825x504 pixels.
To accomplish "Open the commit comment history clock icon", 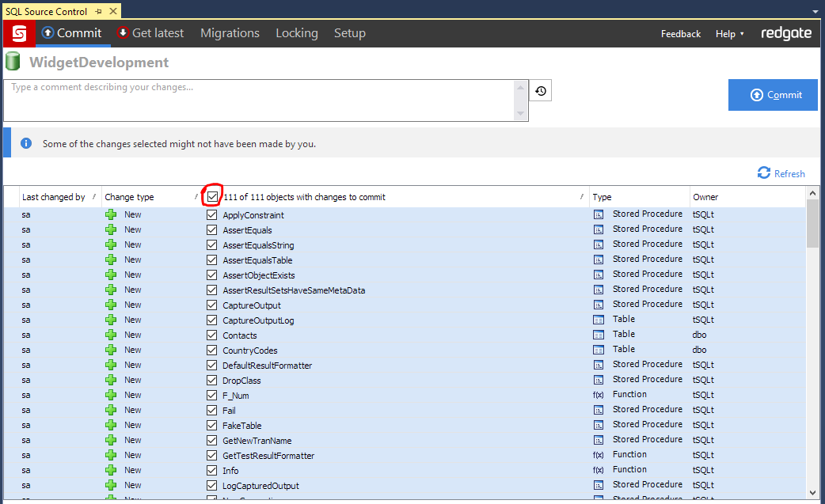I will pos(540,91).
